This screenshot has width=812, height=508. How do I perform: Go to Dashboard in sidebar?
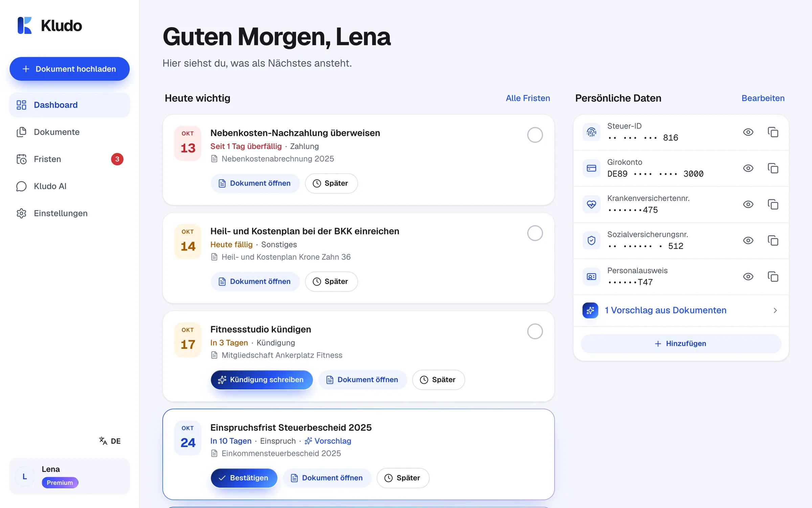[69, 105]
